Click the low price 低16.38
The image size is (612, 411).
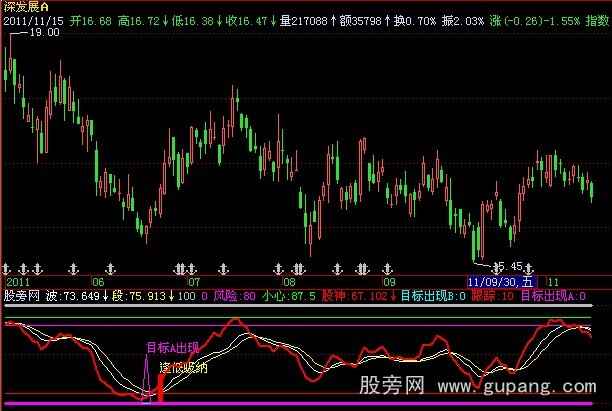192,21
